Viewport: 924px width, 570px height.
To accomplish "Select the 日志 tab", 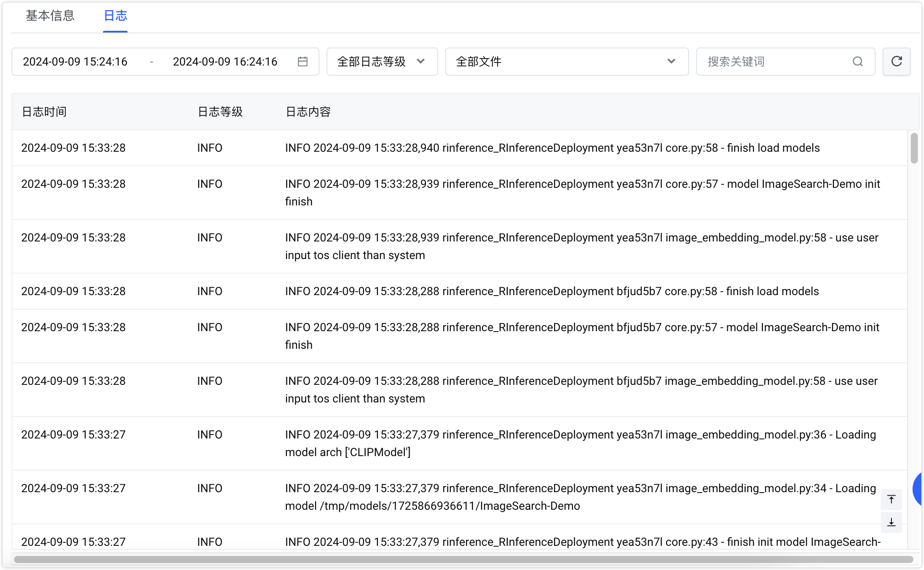I will tap(115, 16).
